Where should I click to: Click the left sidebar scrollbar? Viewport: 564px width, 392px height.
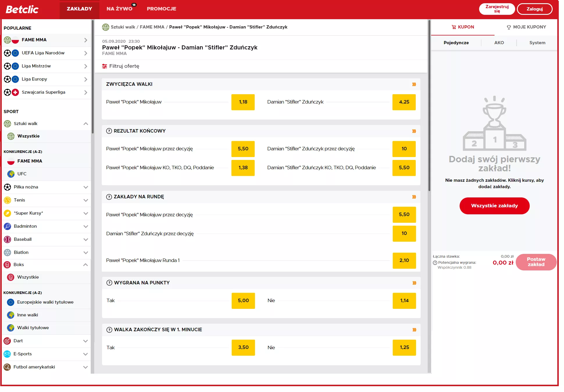pyautogui.click(x=93, y=76)
